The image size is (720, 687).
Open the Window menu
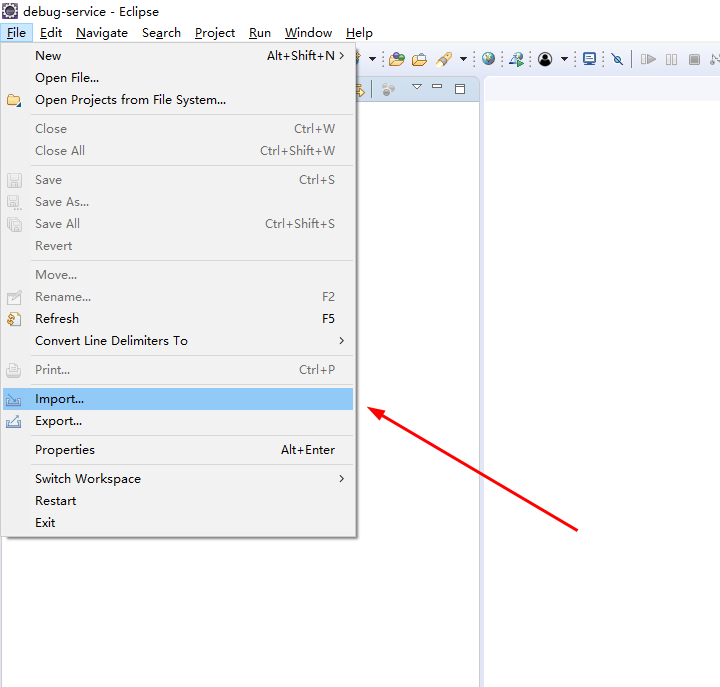tap(308, 33)
